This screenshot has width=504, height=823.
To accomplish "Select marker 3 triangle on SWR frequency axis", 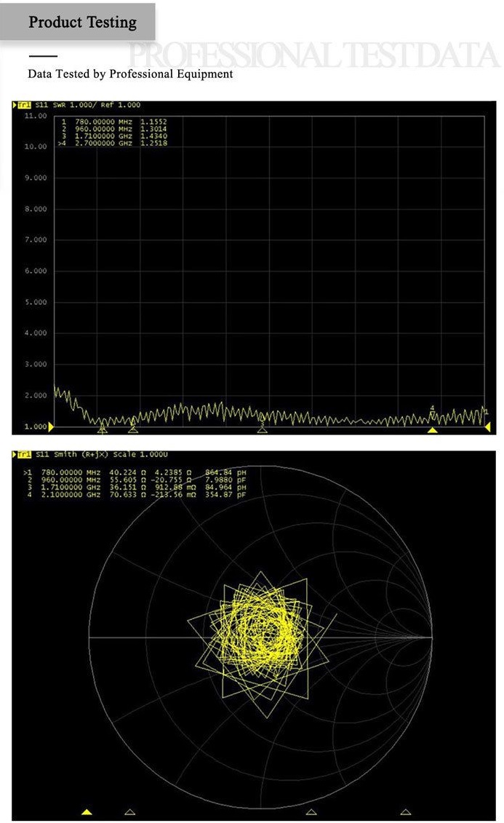I will (x=263, y=430).
